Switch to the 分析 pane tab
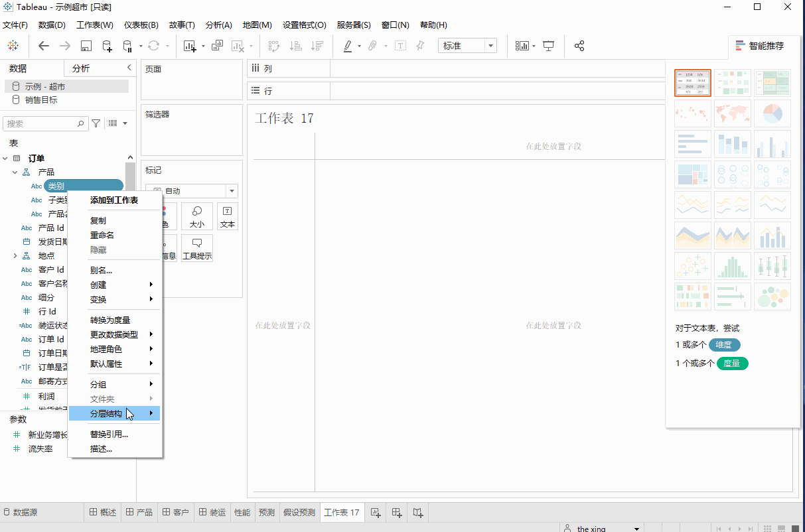The height and width of the screenshot is (532, 805). pyautogui.click(x=81, y=68)
